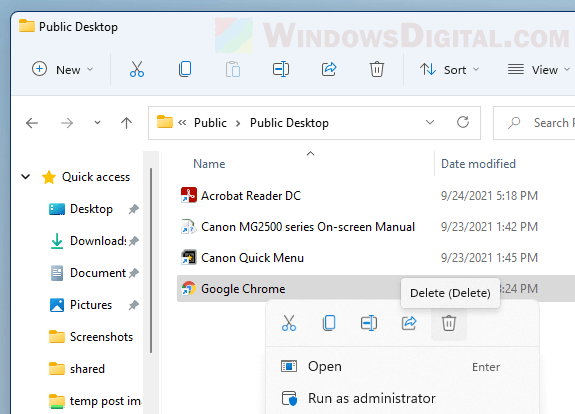Viewport: 575px width, 414px height.
Task: Select Downloads in Quick access
Action: click(98, 241)
